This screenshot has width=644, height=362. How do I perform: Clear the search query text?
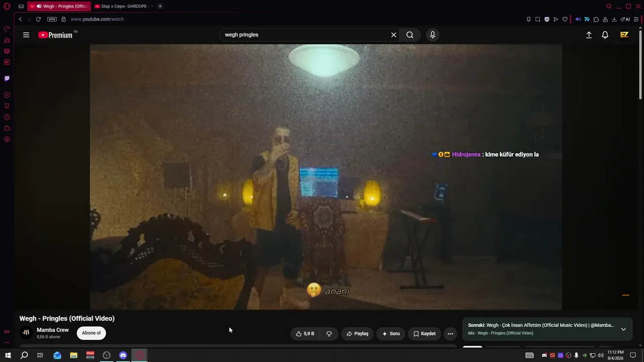(393, 35)
